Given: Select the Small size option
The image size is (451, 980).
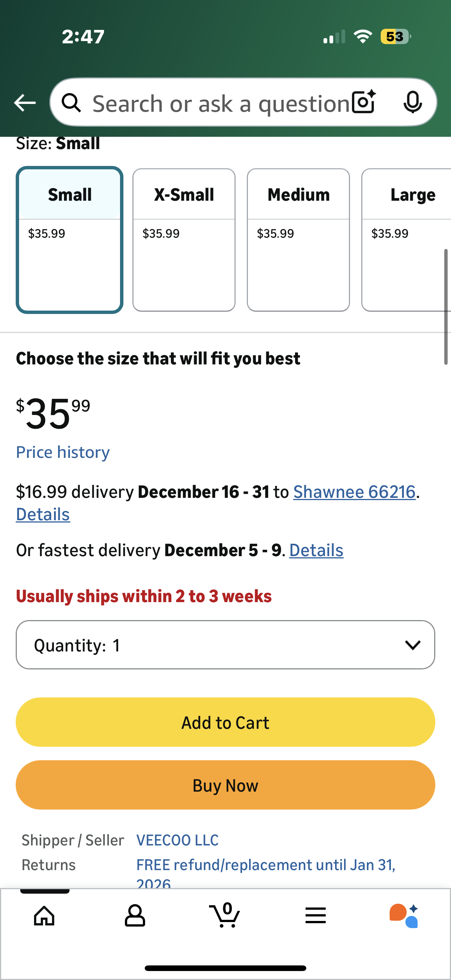Looking at the screenshot, I should 70,240.
